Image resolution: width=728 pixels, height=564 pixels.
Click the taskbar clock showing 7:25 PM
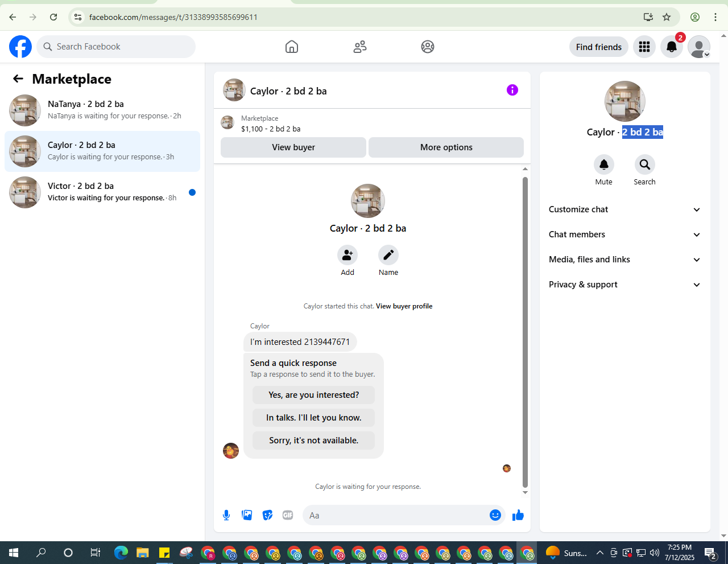click(680, 553)
